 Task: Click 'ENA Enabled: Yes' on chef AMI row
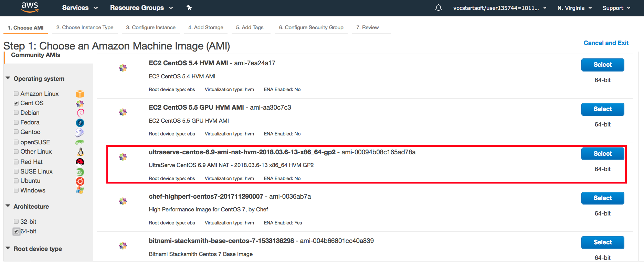(283, 223)
